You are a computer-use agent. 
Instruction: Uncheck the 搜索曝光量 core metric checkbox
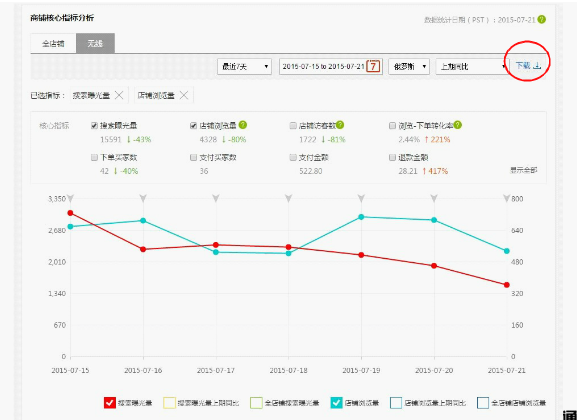coord(94,126)
